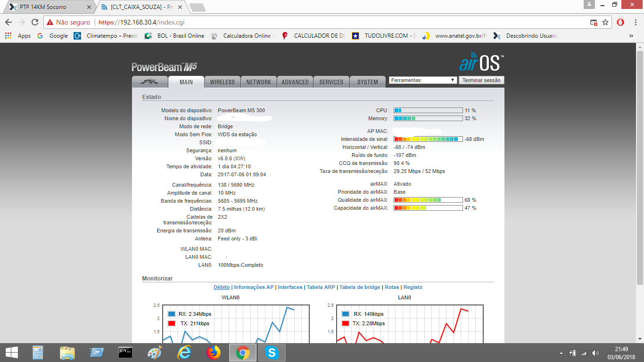Open the Tabela de bridge link

coord(360,287)
